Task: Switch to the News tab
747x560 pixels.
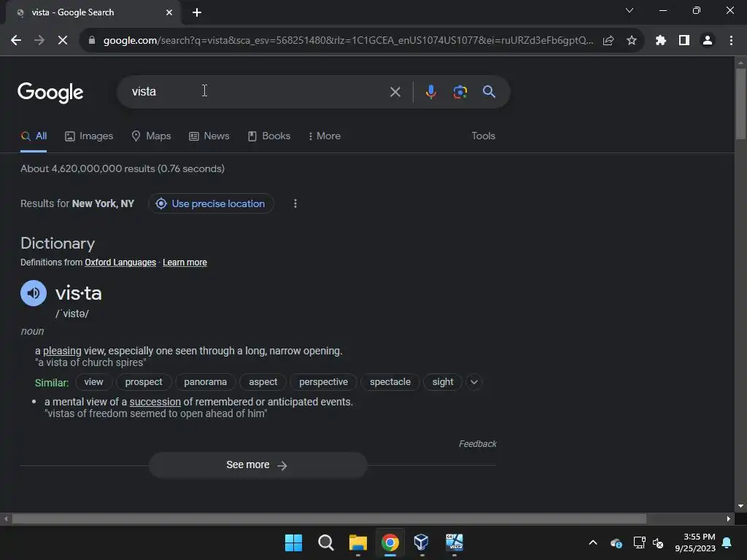Action: coord(209,136)
